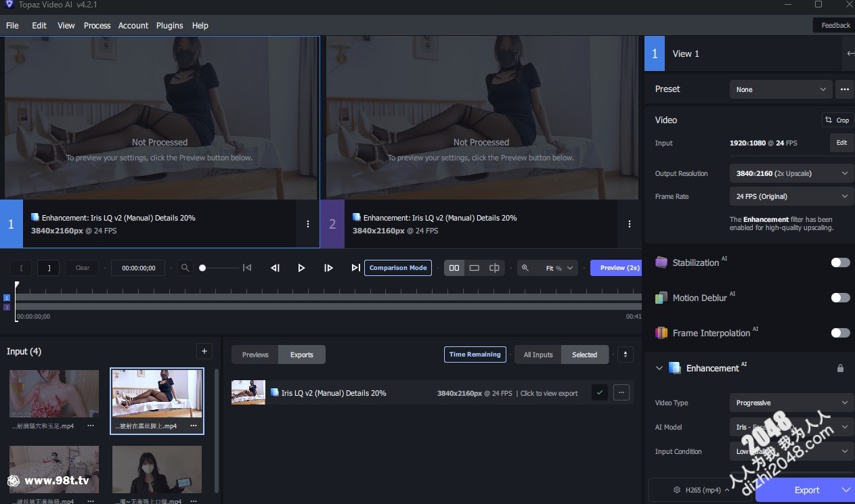Image resolution: width=855 pixels, height=504 pixels.
Task: Step back one frame
Action: (x=275, y=268)
